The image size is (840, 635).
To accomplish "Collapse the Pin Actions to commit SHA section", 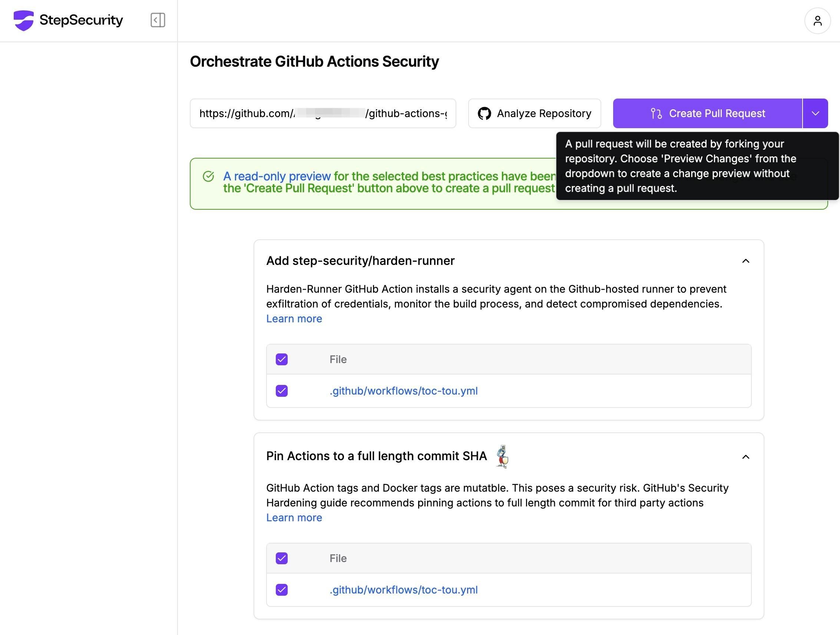I will tap(745, 457).
